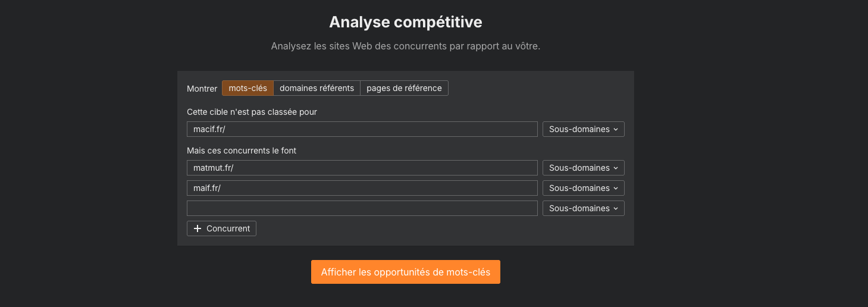
Task: Click into the matmut.fr/ competitor field
Action: click(x=362, y=168)
